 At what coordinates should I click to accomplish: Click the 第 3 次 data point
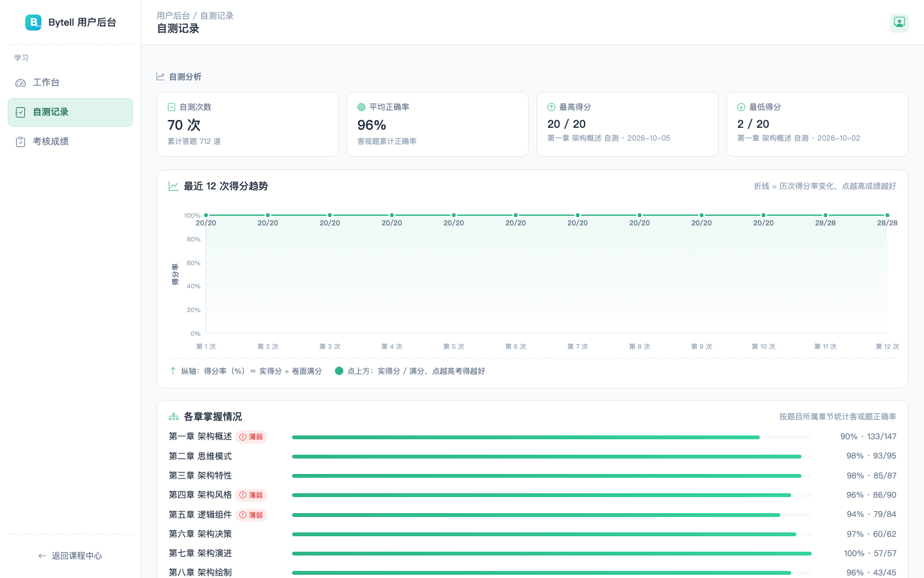[330, 215]
